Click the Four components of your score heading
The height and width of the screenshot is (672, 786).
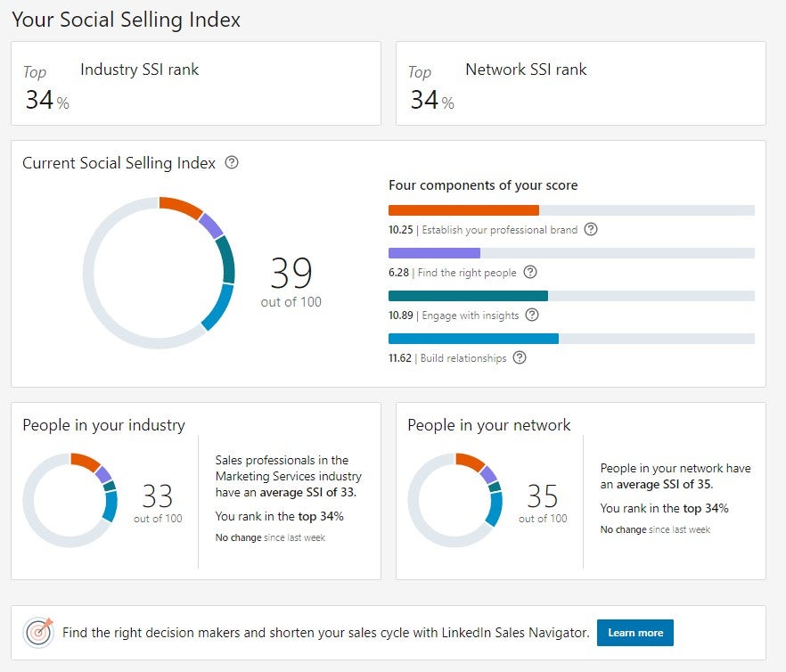pos(483,185)
